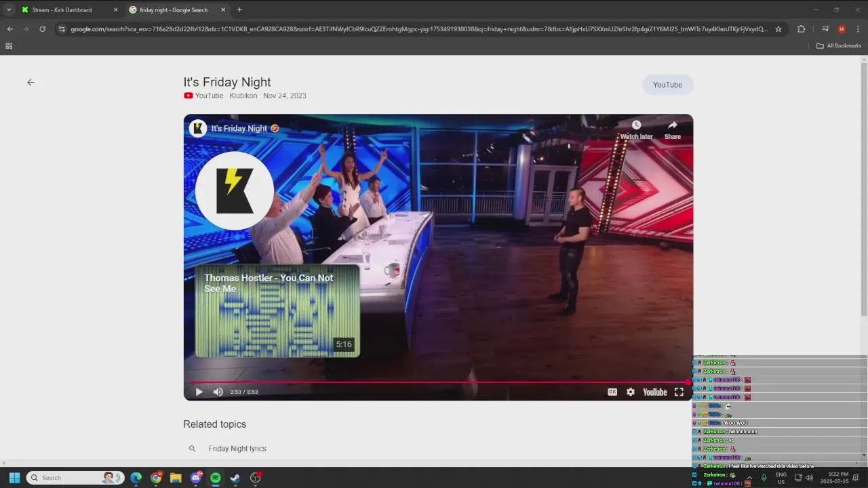Click the browser back button
The height and width of the screenshot is (488, 868).
coord(9,29)
